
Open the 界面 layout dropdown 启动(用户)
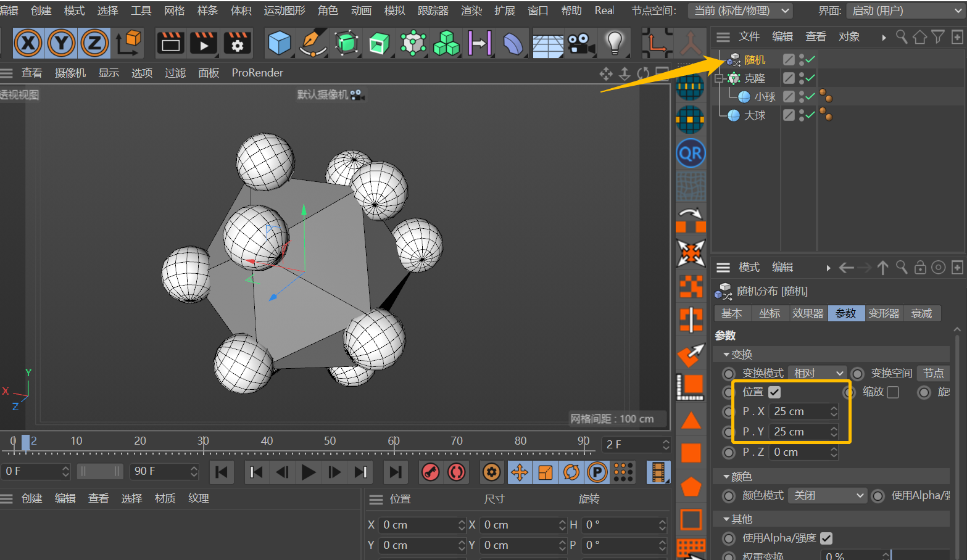(906, 11)
